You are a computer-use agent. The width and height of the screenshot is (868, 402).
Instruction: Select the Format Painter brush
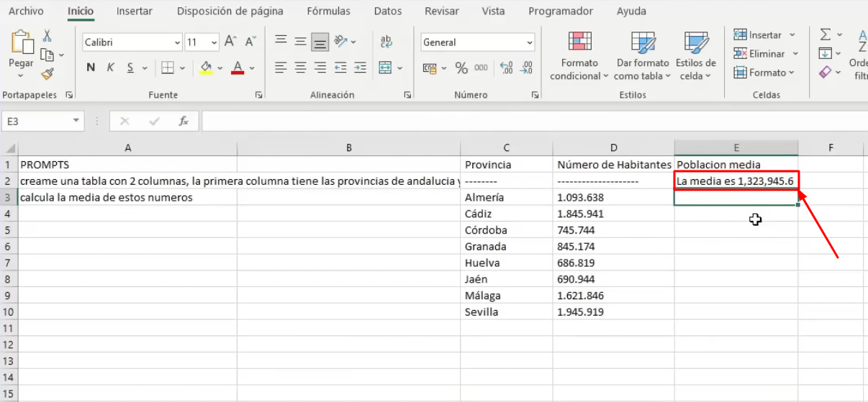pos(48,73)
